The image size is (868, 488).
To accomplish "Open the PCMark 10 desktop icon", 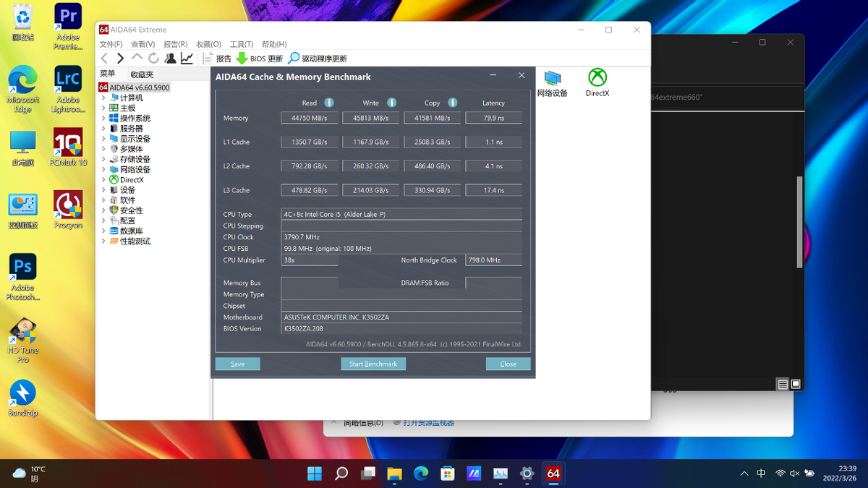I will (x=68, y=147).
